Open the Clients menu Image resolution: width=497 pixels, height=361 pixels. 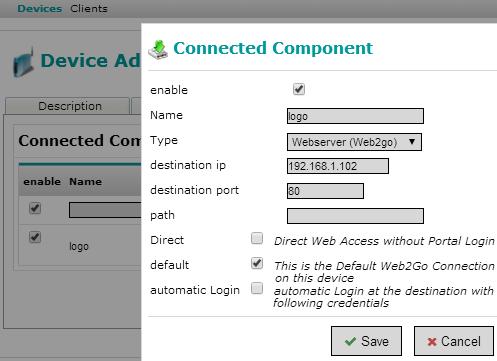89,8
